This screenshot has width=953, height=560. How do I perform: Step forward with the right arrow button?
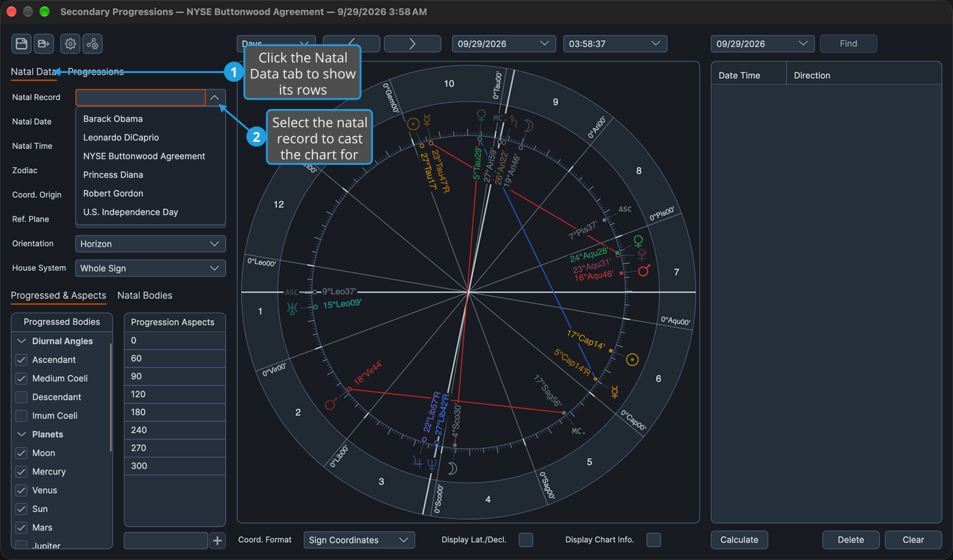tap(413, 44)
